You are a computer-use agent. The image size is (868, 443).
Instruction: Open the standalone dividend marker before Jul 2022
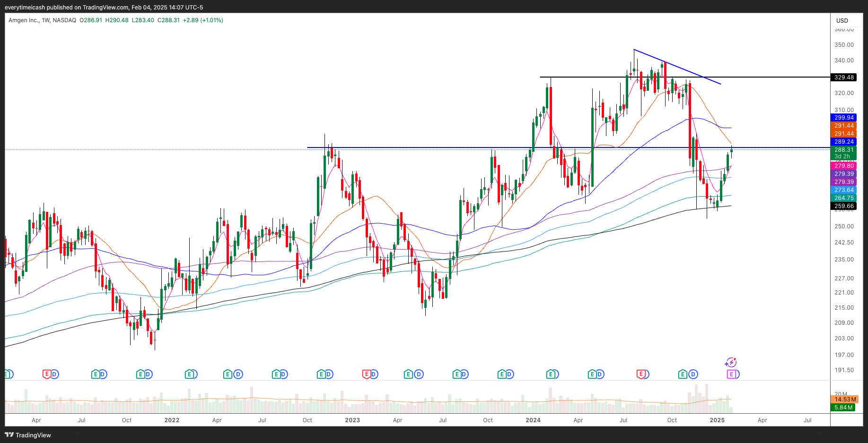pyautogui.click(x=238, y=374)
